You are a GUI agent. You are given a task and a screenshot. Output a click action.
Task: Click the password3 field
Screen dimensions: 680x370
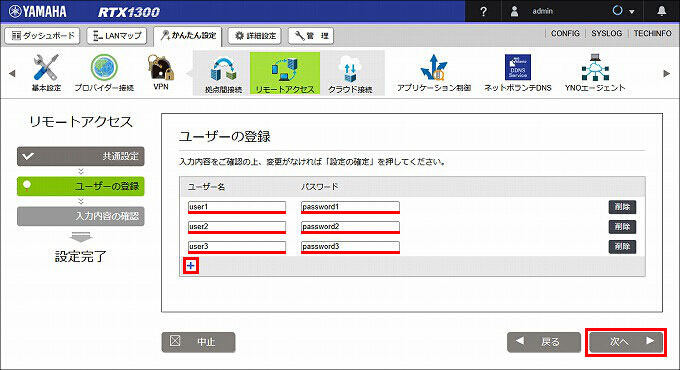(350, 247)
